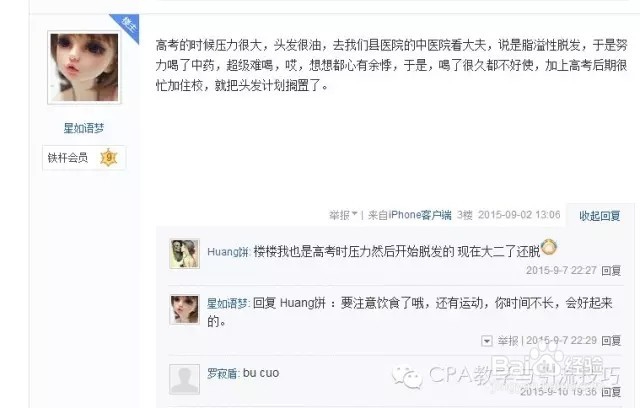Reply to 罗寂盾's bu cuo comment
Screen dimensions: 640x408
click(x=611, y=392)
